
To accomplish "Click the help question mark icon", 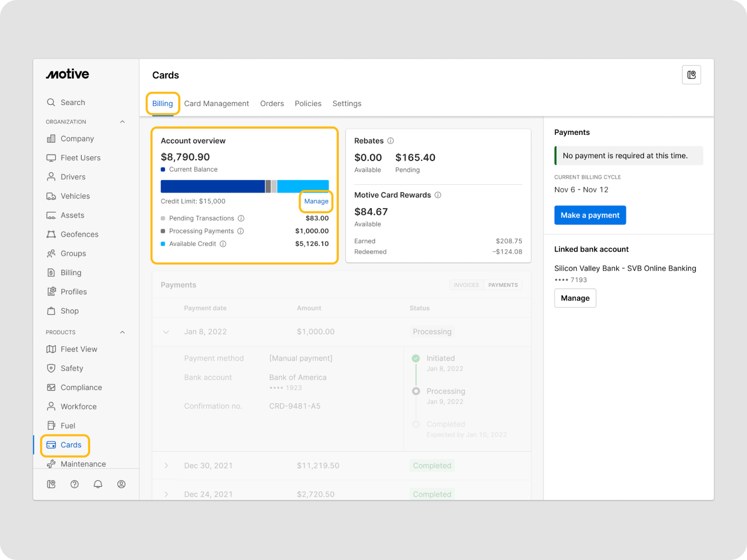I will tap(74, 484).
